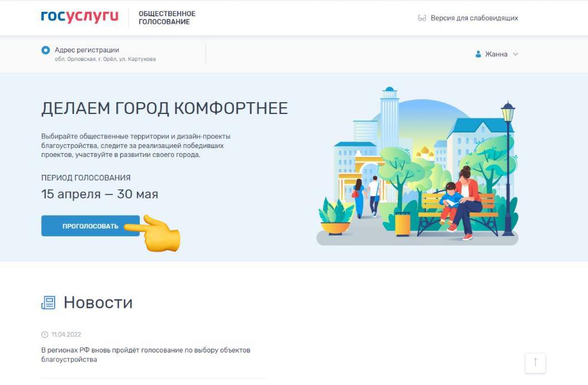Click the news date 11.04.2022
This screenshot has width=588, height=385.
point(66,334)
